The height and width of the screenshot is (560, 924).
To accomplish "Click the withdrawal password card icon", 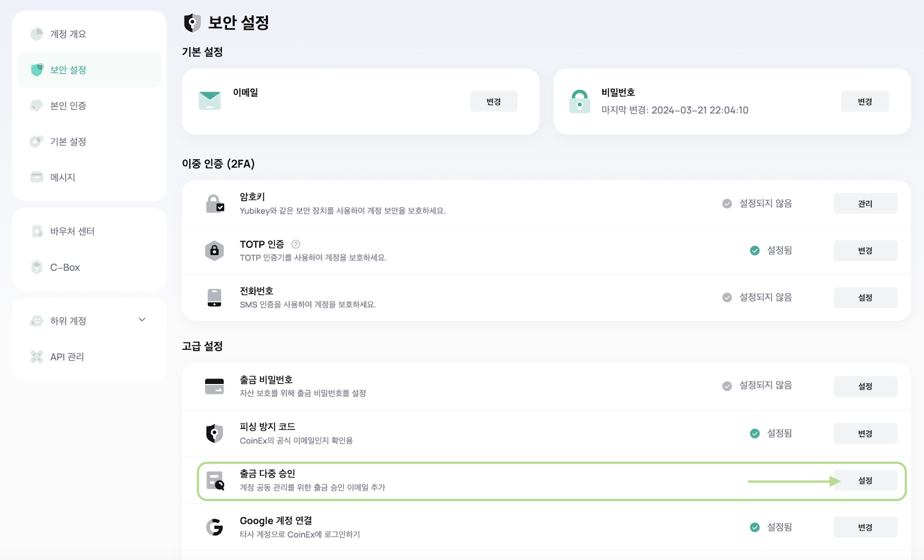I will [x=214, y=386].
